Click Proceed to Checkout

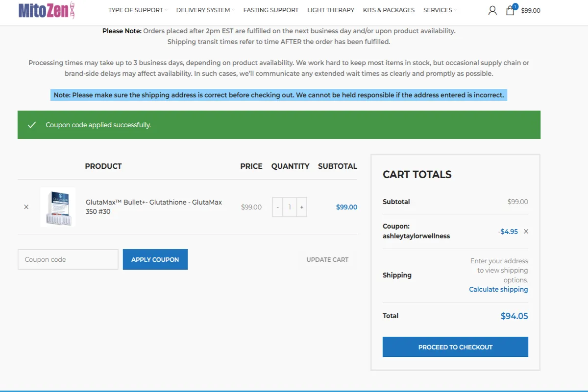pos(455,346)
